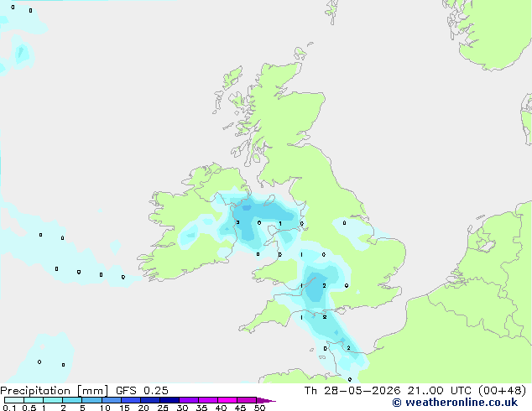Click the time "21..00 UTC"
This screenshot has height=411, width=532.
click(439, 391)
